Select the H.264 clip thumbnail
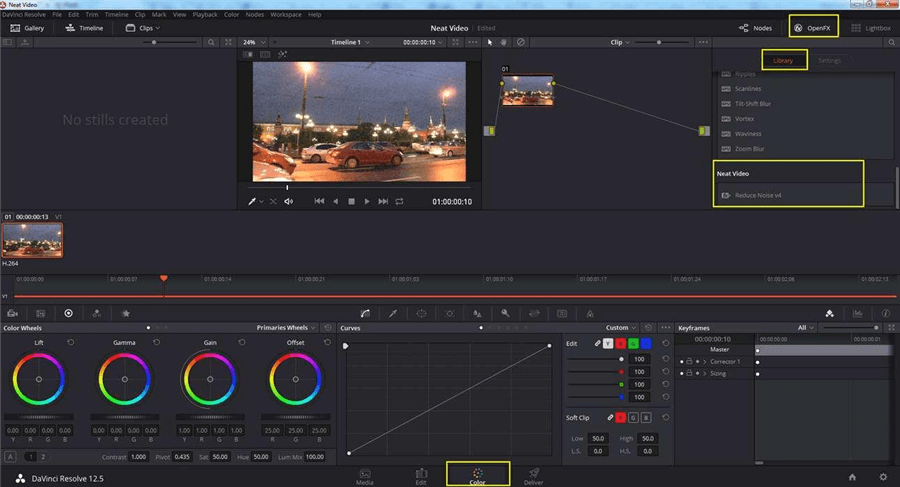This screenshot has width=900, height=487. tap(32, 239)
